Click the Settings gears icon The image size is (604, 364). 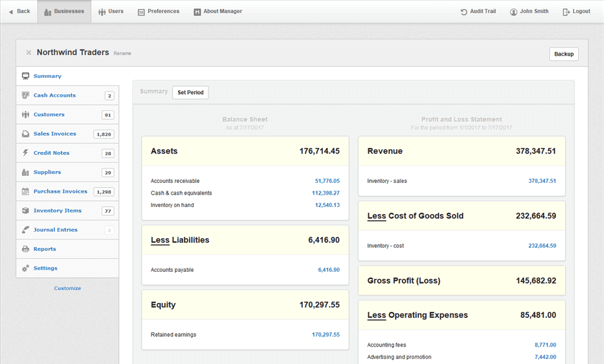click(x=25, y=268)
